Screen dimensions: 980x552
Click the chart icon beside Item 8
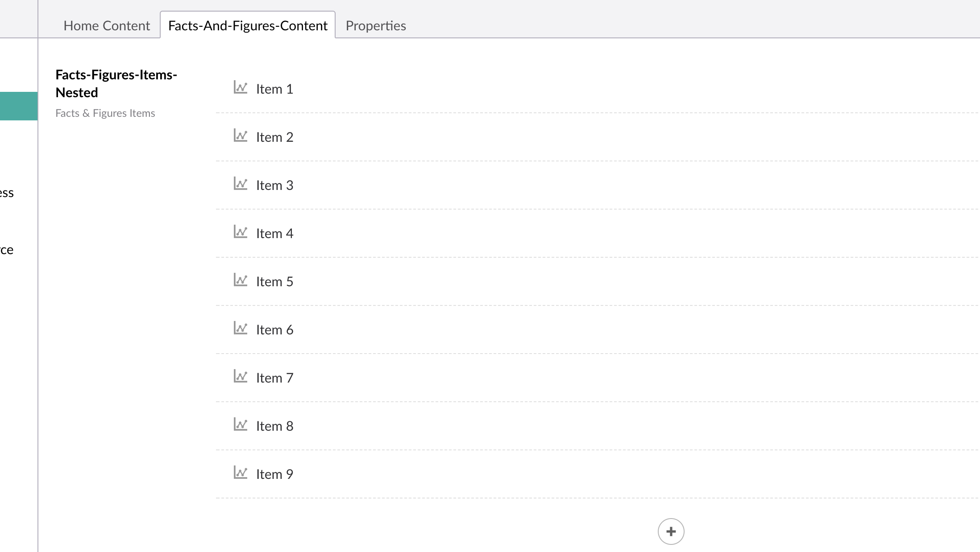(241, 424)
